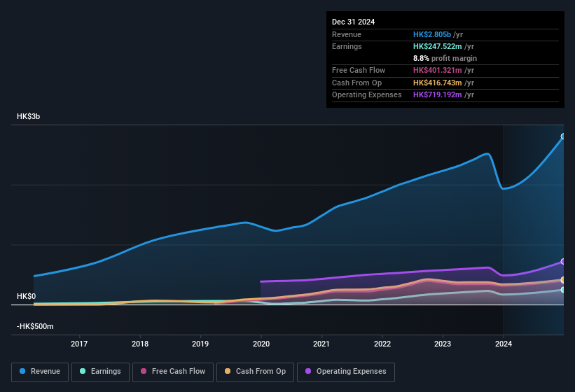Screen dimensions: 575x392
Task: Click the HK$416.743m cash from op value
Action: (x=438, y=83)
